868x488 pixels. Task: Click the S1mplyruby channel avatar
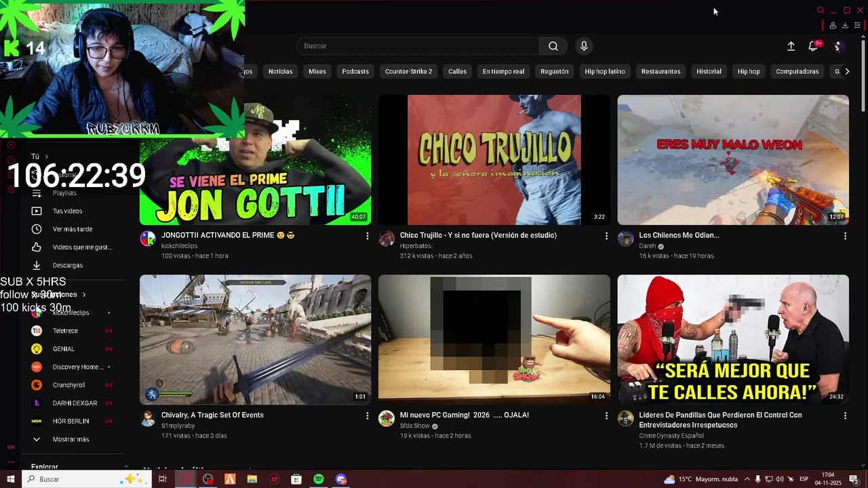148,418
